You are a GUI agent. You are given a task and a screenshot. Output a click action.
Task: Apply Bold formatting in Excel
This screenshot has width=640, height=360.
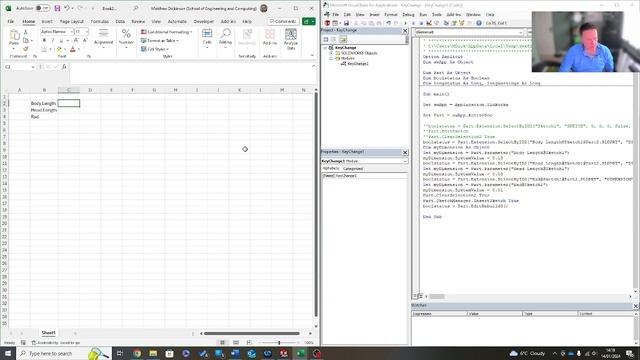(44, 40)
